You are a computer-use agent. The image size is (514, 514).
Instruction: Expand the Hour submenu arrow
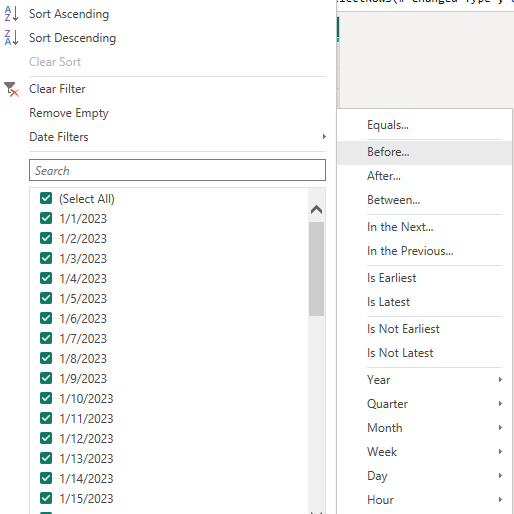(x=500, y=500)
